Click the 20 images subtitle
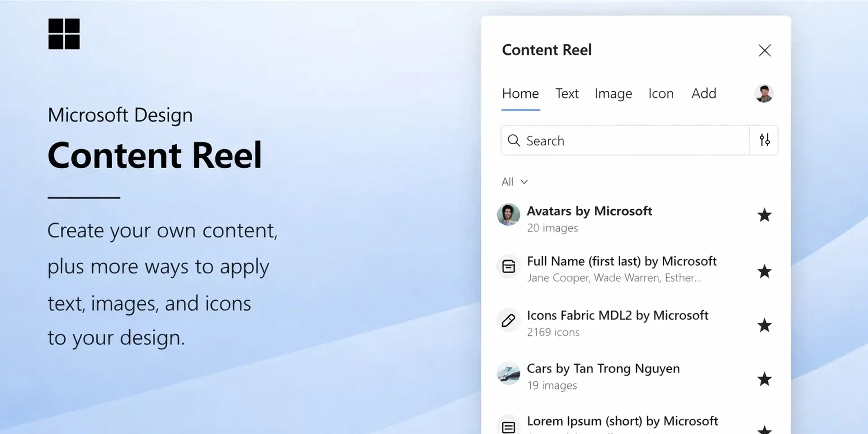 click(x=552, y=228)
